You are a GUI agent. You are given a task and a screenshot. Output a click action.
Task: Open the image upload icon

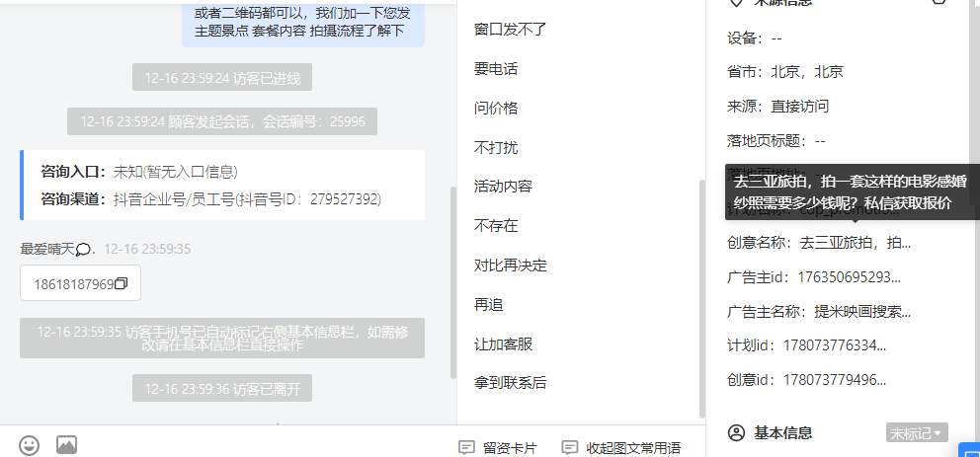click(66, 445)
